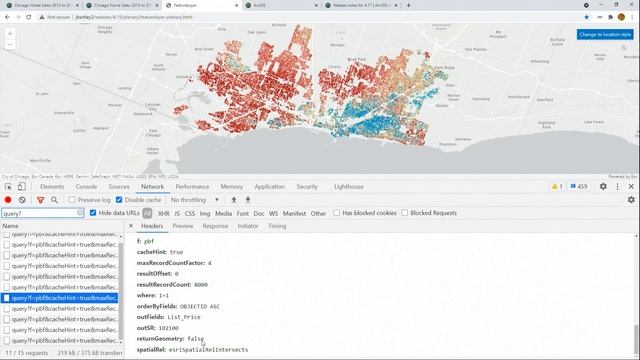Show the request Timing tab

[277, 226]
